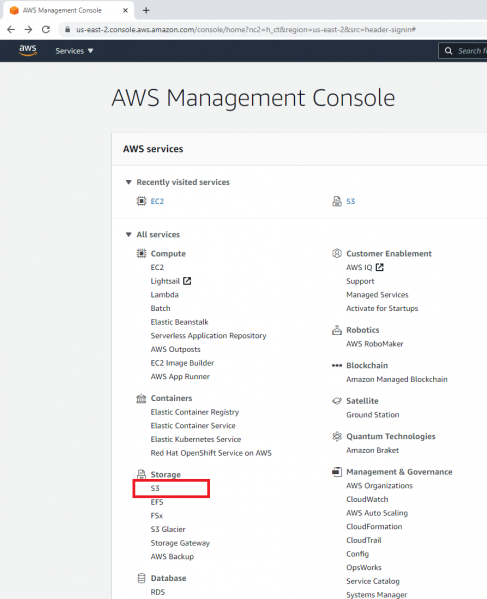The image size is (487, 599).
Task: Open Elastic Kubernetes Service
Action: 196,439
